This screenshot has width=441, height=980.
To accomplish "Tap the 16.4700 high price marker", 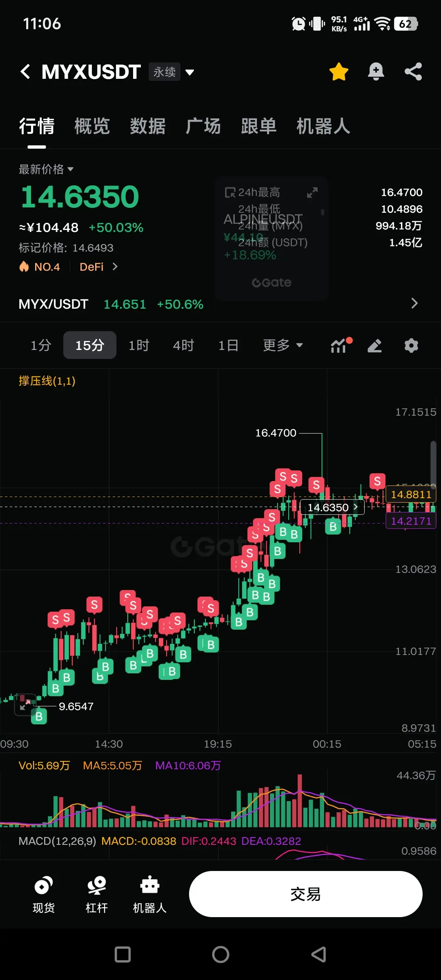I will pos(276,433).
